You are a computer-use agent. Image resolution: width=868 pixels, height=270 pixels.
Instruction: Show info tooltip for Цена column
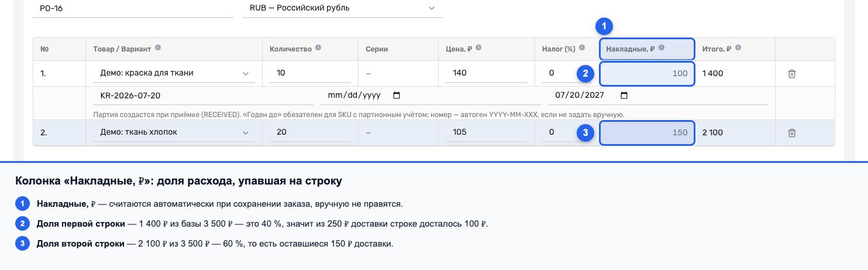coord(478,49)
